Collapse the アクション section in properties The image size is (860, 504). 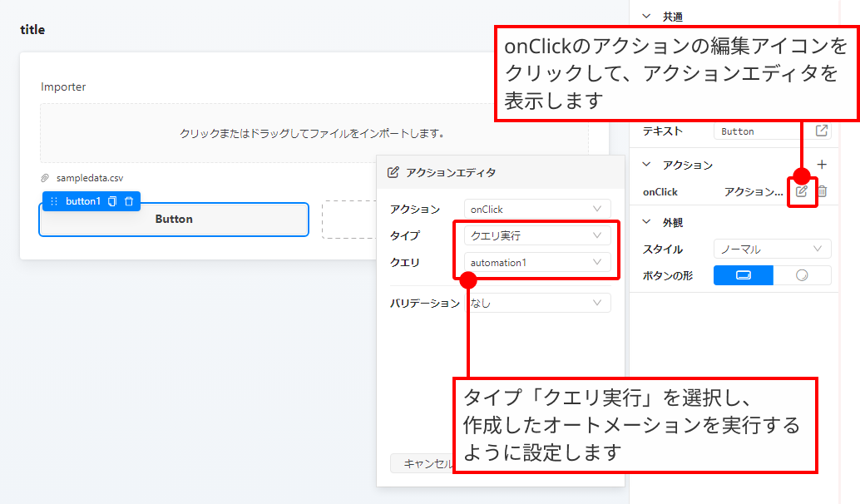pyautogui.click(x=647, y=165)
